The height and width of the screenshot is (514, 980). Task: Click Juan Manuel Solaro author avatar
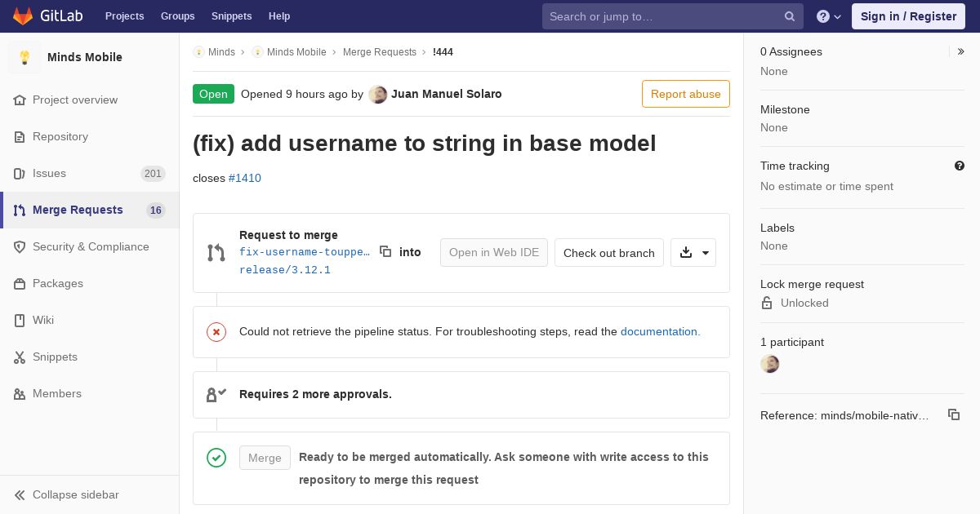(377, 94)
